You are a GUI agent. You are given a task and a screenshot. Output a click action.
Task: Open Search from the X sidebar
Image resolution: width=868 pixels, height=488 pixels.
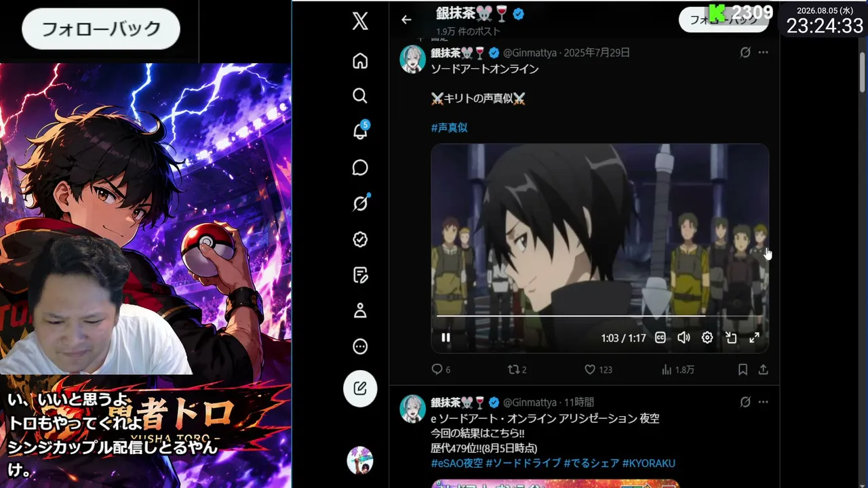[x=360, y=96]
